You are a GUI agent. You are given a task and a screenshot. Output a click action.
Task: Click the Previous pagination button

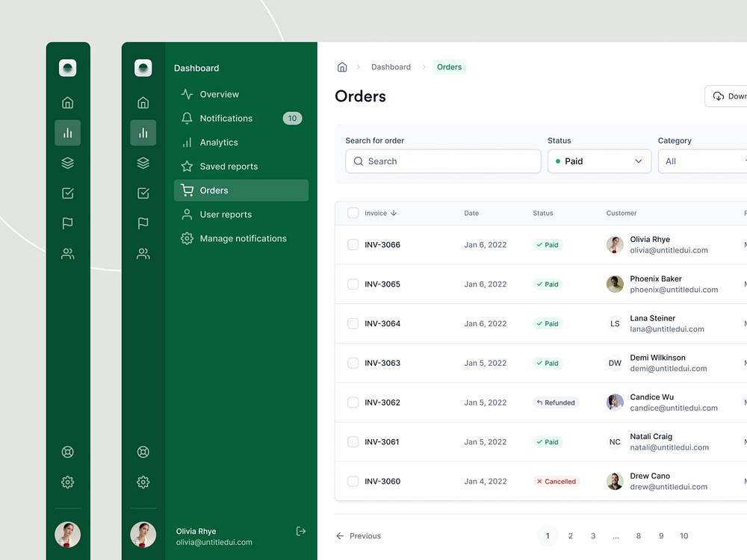click(x=359, y=535)
